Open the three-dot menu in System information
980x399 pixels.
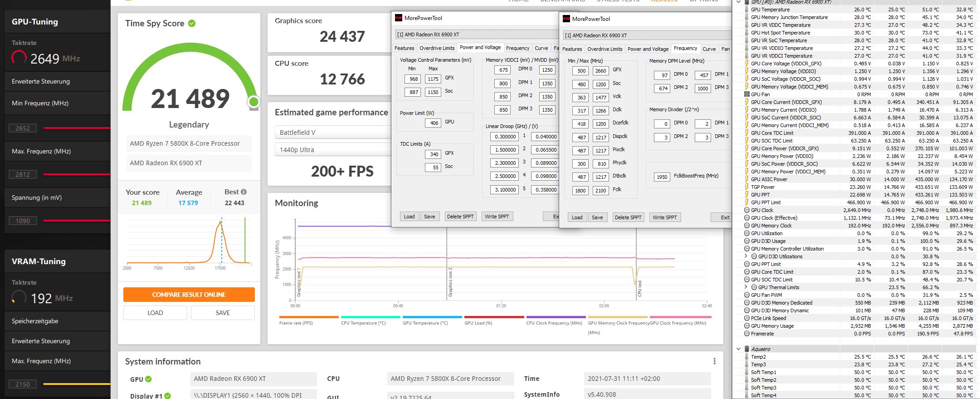tap(714, 361)
